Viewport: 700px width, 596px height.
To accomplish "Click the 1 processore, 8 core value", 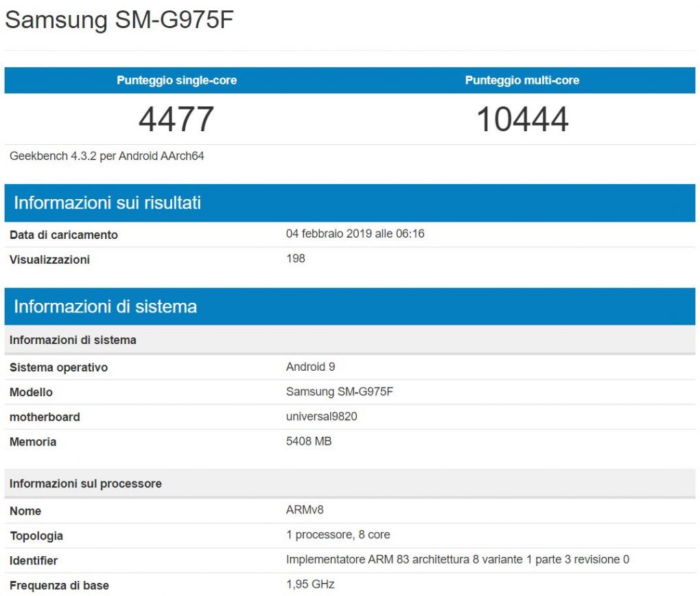I will click(x=338, y=535).
